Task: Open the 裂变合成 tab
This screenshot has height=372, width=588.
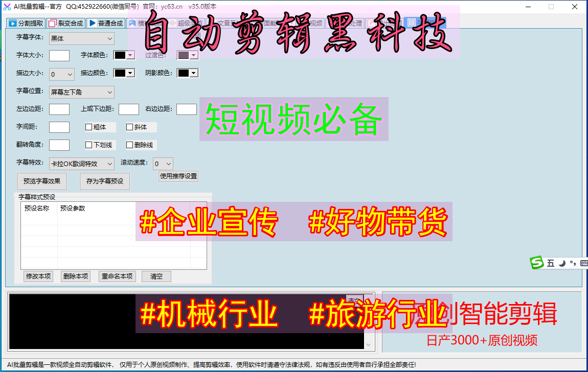Action: 66,23
